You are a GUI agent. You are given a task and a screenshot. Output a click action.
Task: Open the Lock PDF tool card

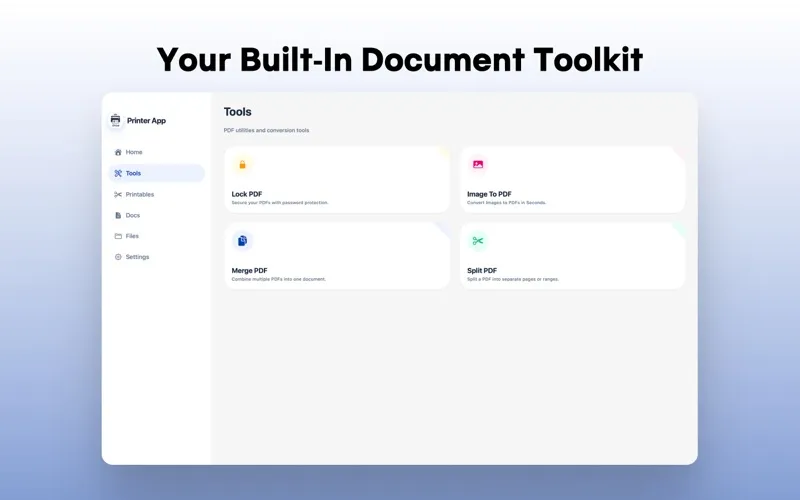click(337, 180)
